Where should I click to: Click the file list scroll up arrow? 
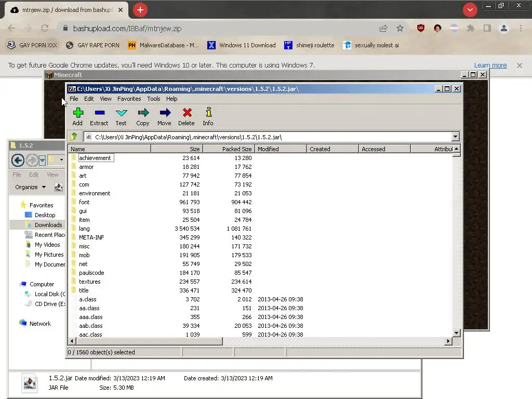[456, 149]
